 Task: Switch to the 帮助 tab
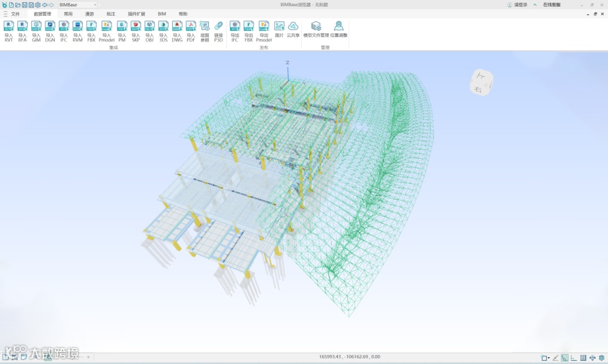(x=183, y=14)
